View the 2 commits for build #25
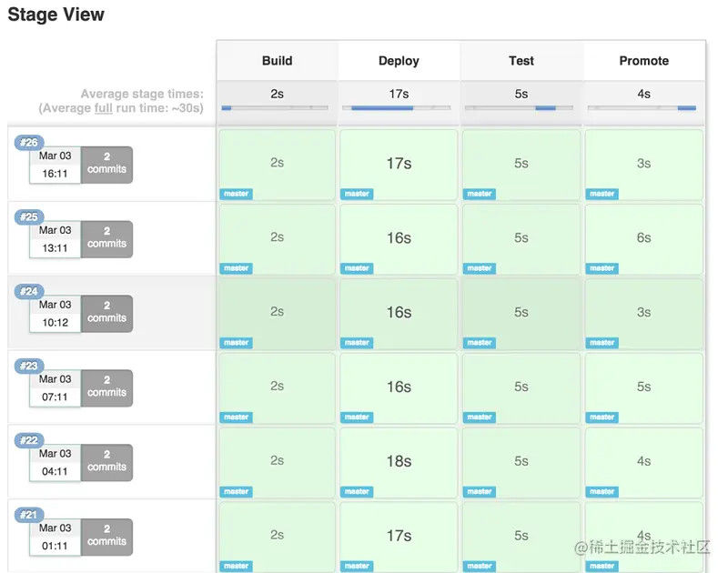This screenshot has width=728, height=573. tap(106, 239)
